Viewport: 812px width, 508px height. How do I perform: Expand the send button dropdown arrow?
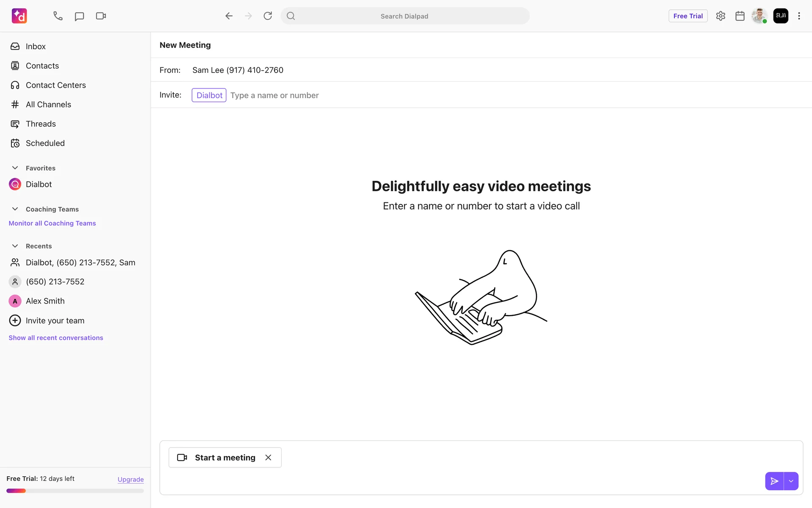[x=792, y=481]
